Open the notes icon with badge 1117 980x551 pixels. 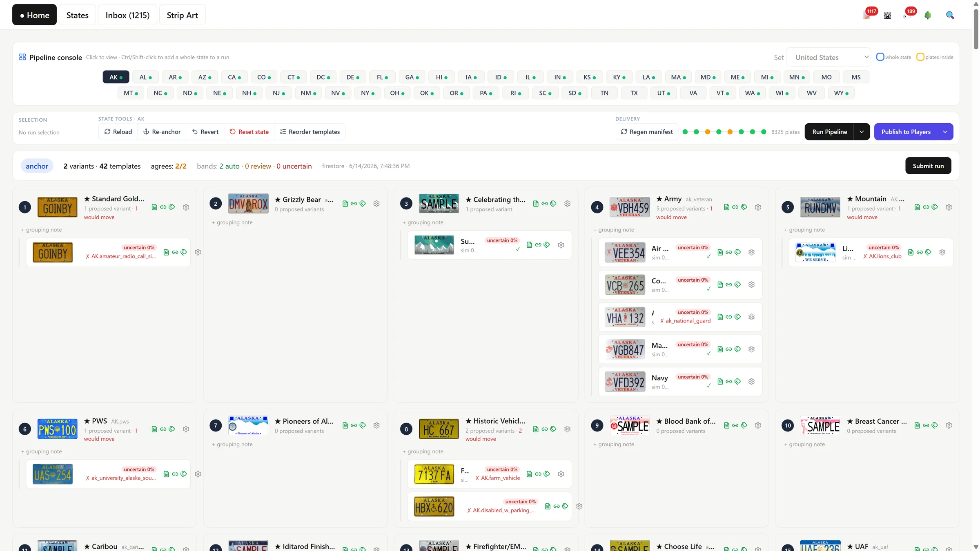867,15
